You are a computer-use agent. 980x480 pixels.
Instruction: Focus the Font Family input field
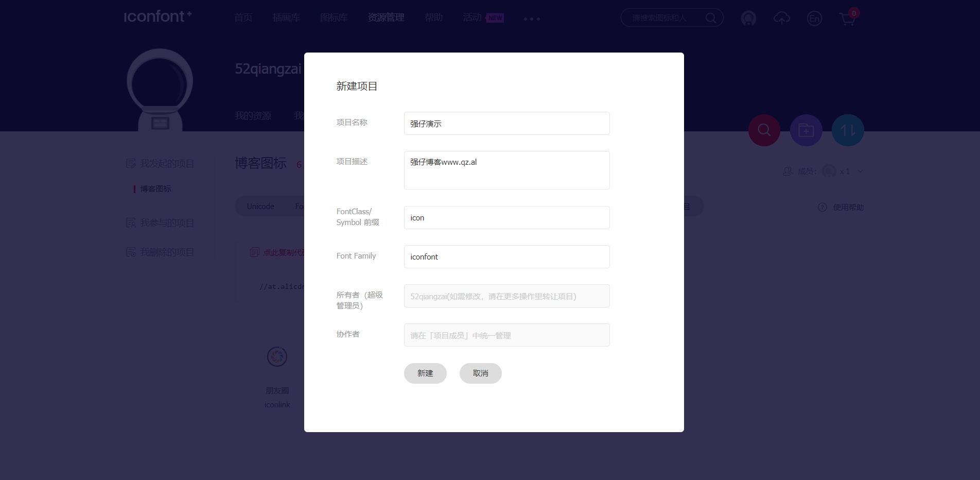506,256
